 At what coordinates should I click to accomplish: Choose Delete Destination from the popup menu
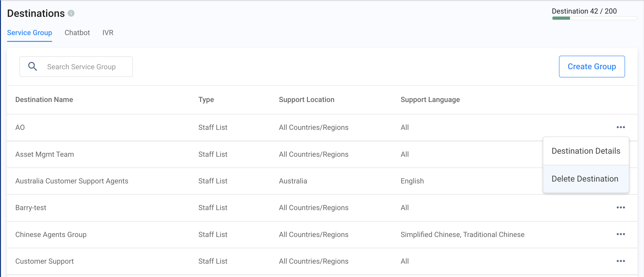(x=586, y=179)
